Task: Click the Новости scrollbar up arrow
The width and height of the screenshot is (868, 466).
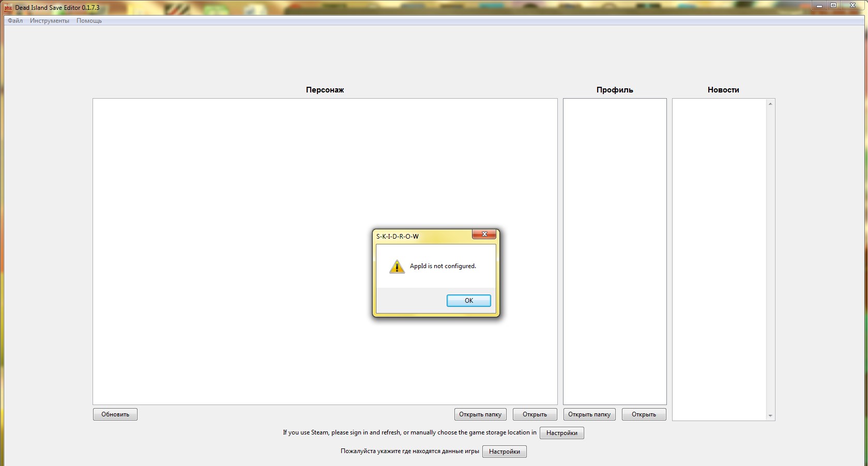Action: (770, 104)
